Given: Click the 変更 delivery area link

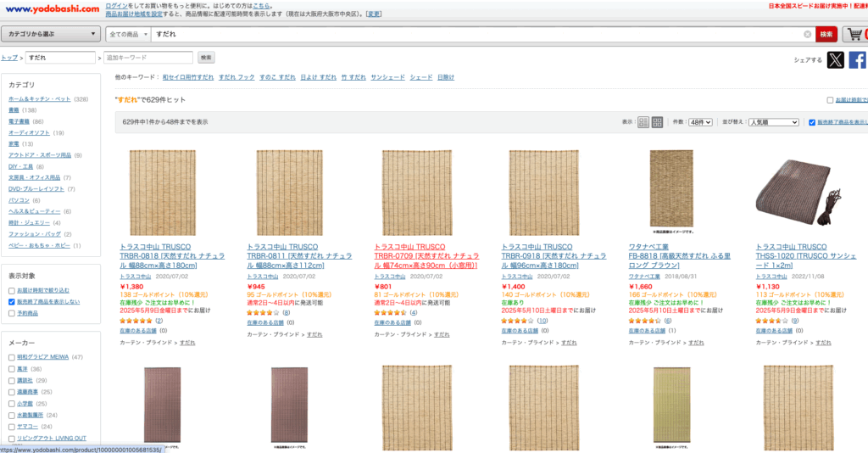Looking at the screenshot, I should 374,14.
